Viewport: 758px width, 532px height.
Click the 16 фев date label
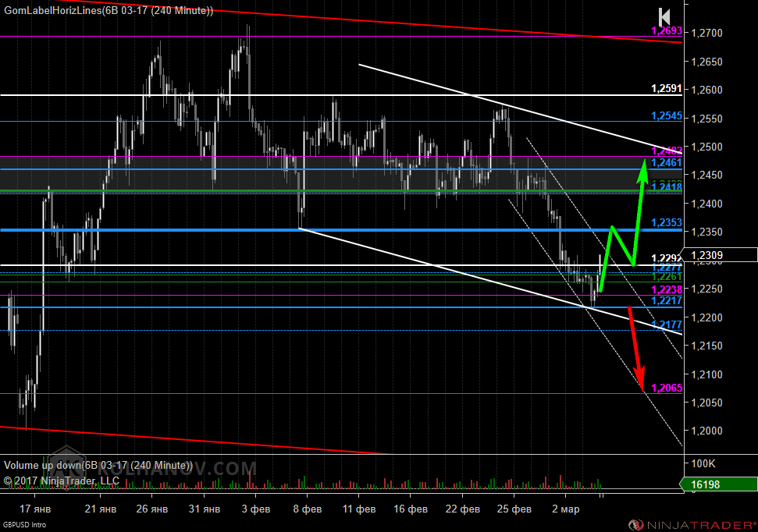pyautogui.click(x=411, y=509)
